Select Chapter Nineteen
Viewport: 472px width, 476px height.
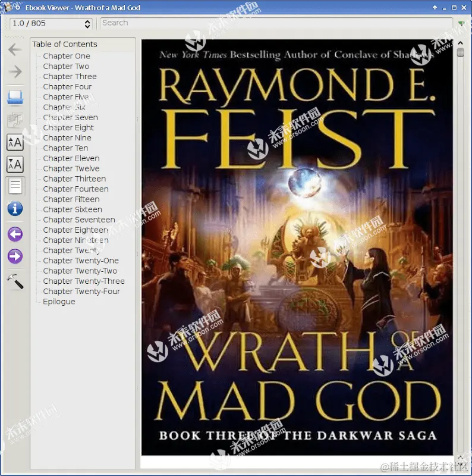[76, 240]
